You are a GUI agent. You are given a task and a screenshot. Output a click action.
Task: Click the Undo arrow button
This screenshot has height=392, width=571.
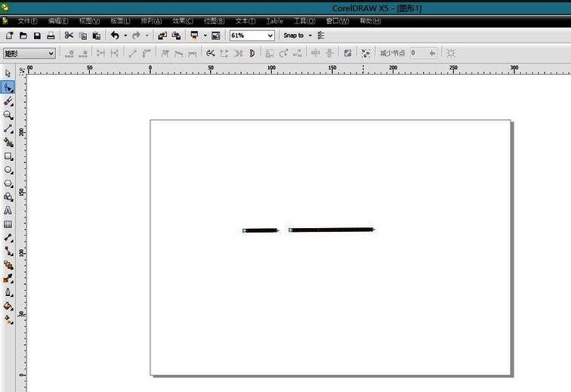pos(115,35)
